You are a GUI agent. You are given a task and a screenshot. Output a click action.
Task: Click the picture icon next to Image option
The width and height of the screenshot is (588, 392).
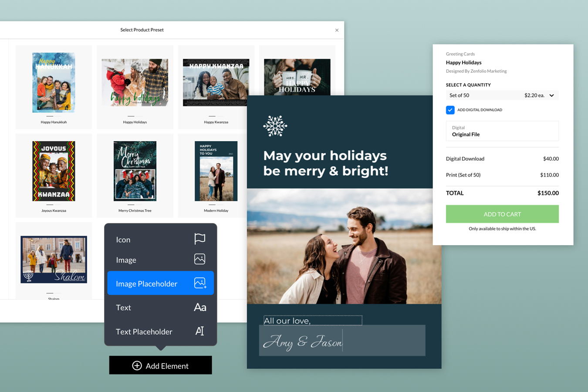[199, 258]
